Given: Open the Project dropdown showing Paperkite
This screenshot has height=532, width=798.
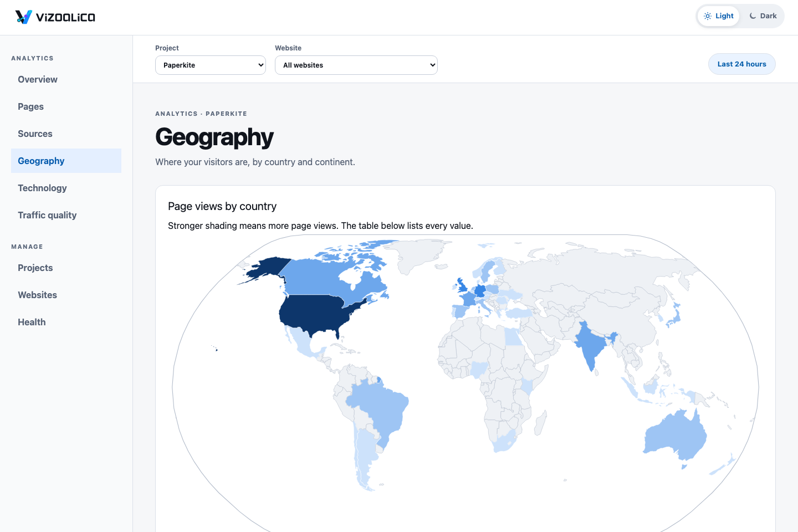Looking at the screenshot, I should point(211,65).
